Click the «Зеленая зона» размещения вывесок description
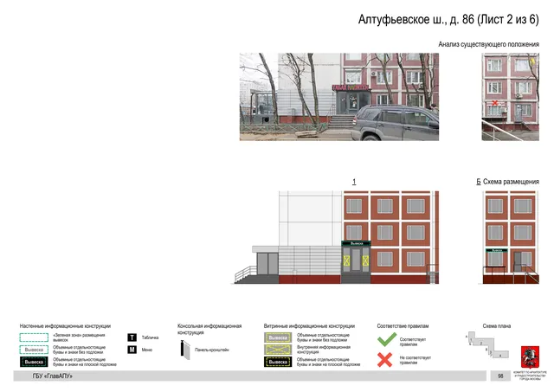The image size is (554, 392). pyautogui.click(x=79, y=337)
